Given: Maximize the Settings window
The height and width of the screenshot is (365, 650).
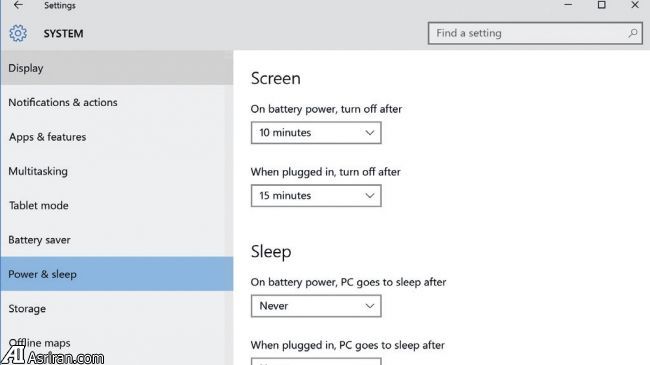Looking at the screenshot, I should coord(601,5).
